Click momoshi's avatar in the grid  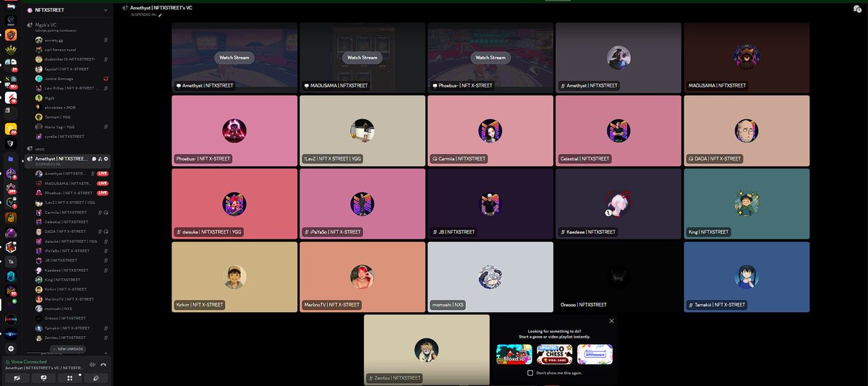click(490, 277)
